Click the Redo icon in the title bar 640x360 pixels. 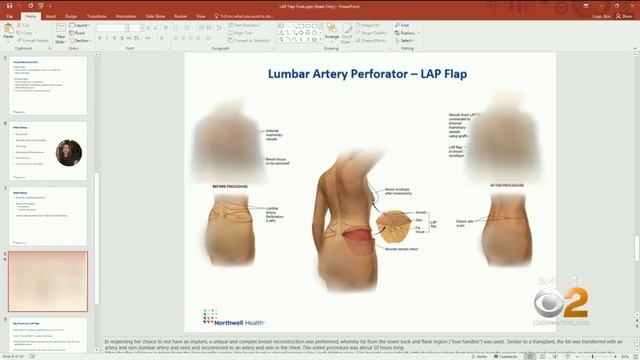[x=31, y=6]
